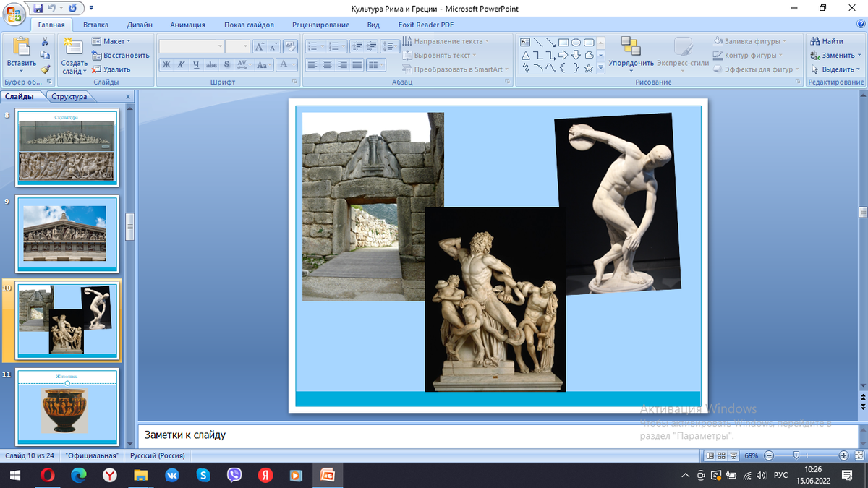This screenshot has height=488, width=868.
Task: Select the Arrow line shape
Action: [550, 42]
